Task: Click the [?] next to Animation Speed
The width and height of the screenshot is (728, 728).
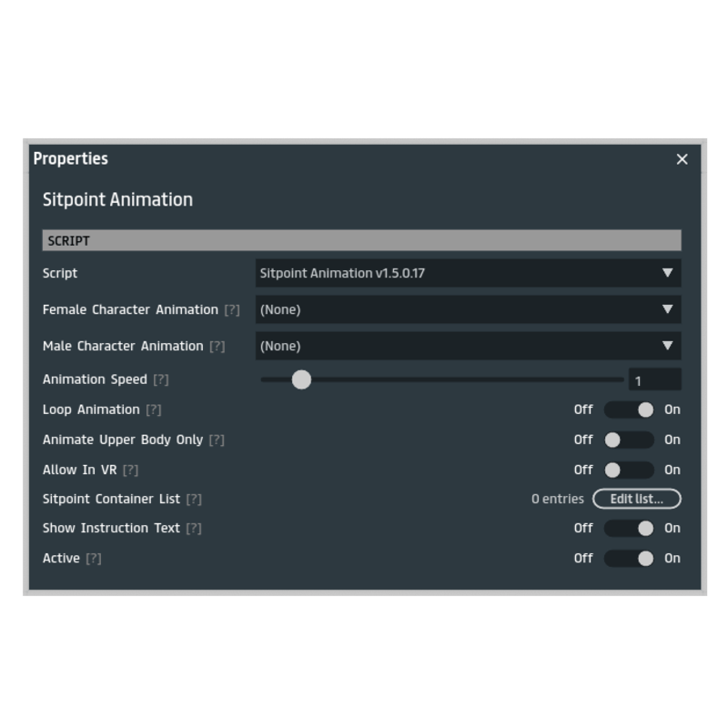Action: click(161, 379)
